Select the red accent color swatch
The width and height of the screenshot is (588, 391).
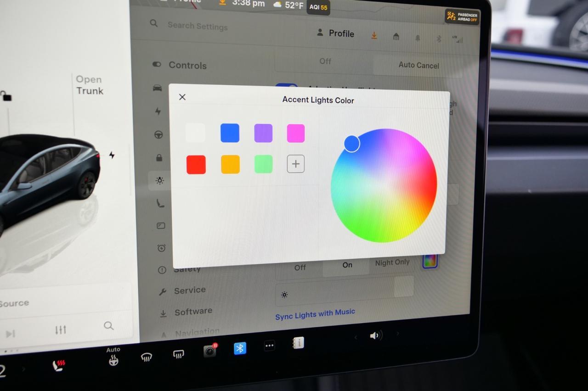196,165
